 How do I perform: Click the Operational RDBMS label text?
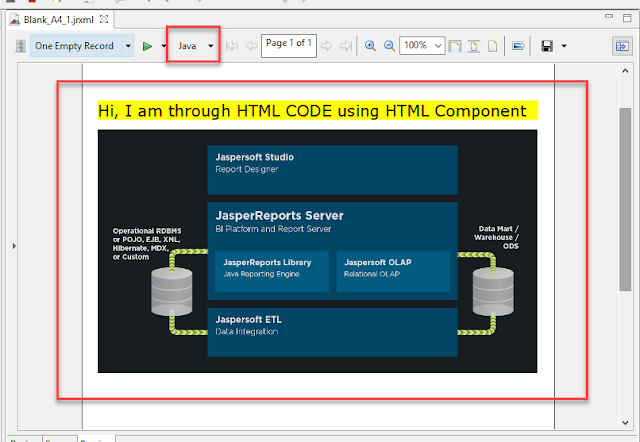147,244
